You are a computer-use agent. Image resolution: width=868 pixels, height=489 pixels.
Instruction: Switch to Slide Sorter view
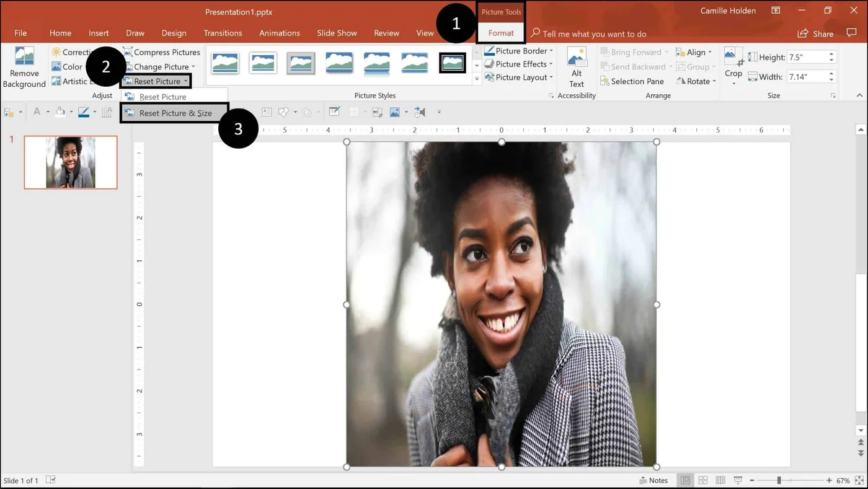pyautogui.click(x=702, y=480)
